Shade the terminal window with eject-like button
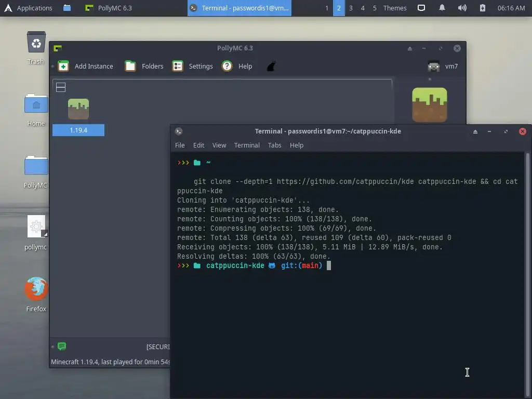The height and width of the screenshot is (399, 532). pyautogui.click(x=475, y=131)
